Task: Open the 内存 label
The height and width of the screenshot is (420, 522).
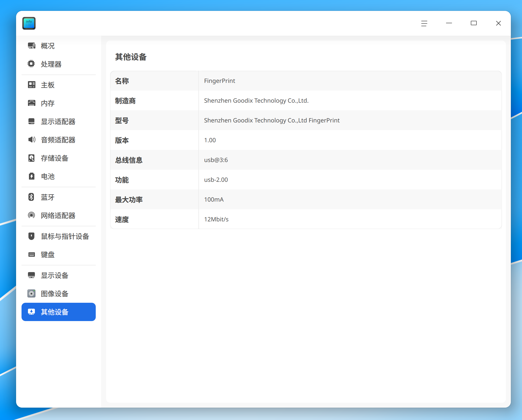Action: pyautogui.click(x=48, y=103)
